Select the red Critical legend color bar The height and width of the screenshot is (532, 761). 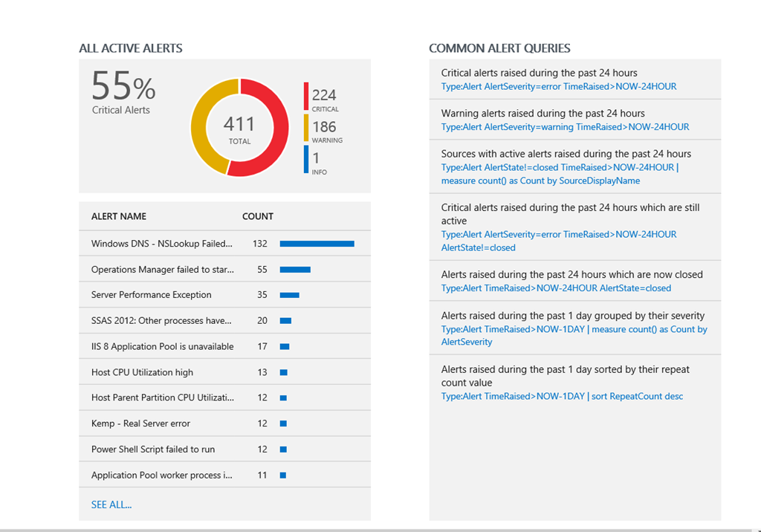(305, 97)
